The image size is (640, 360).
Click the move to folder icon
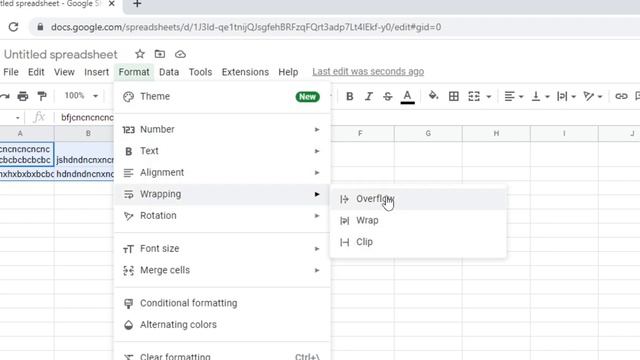point(160,54)
